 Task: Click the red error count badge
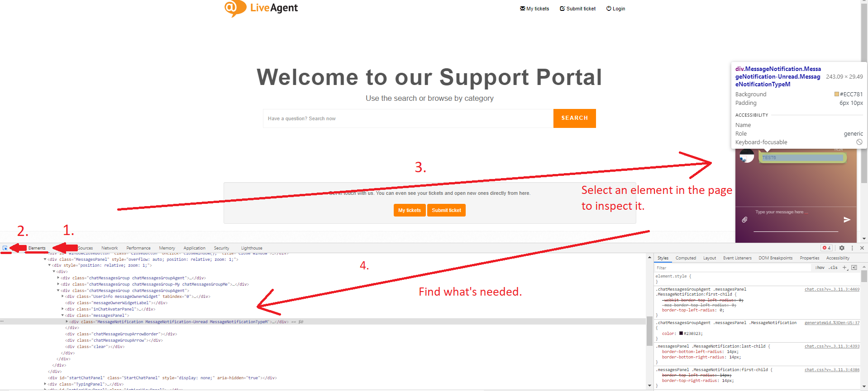coord(827,248)
